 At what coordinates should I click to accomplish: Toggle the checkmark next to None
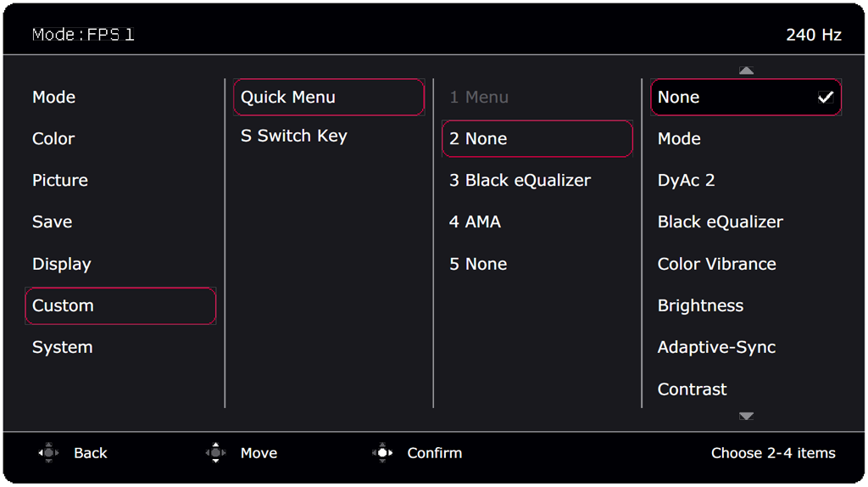click(x=825, y=98)
